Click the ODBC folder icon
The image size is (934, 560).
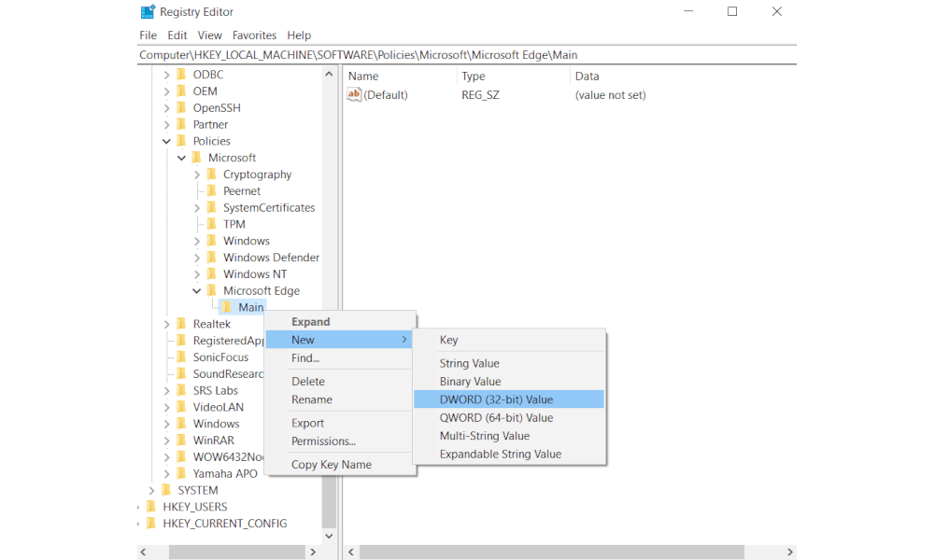click(x=182, y=75)
